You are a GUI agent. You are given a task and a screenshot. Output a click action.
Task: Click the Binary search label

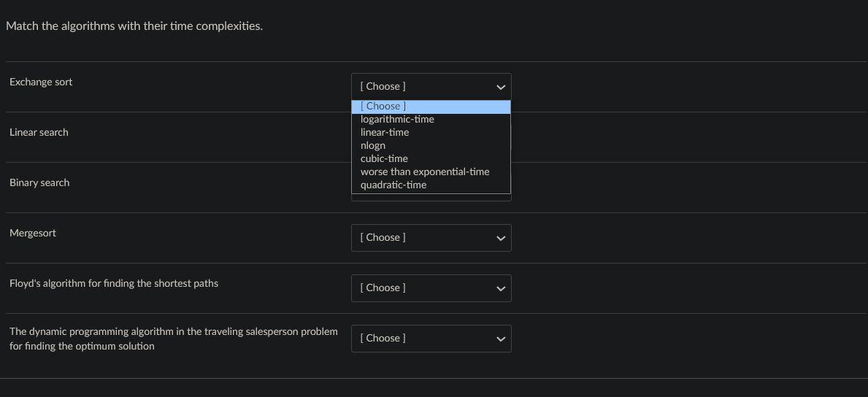tap(39, 182)
